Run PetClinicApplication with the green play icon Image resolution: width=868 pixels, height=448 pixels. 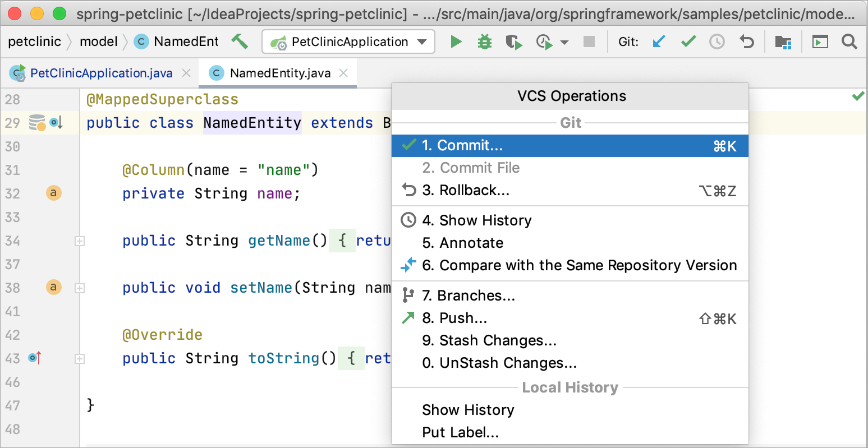(456, 41)
